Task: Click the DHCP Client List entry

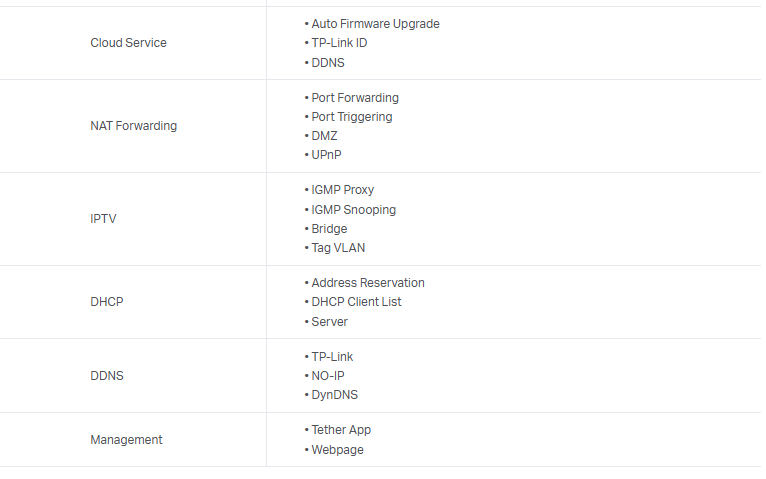Action: [356, 302]
